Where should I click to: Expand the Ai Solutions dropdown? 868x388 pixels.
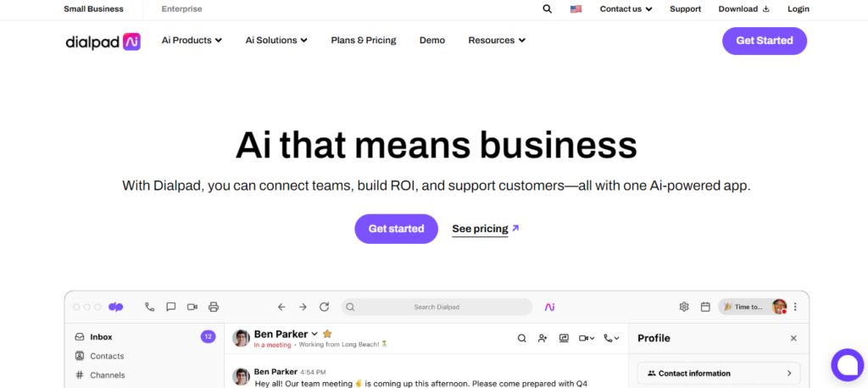tap(276, 40)
